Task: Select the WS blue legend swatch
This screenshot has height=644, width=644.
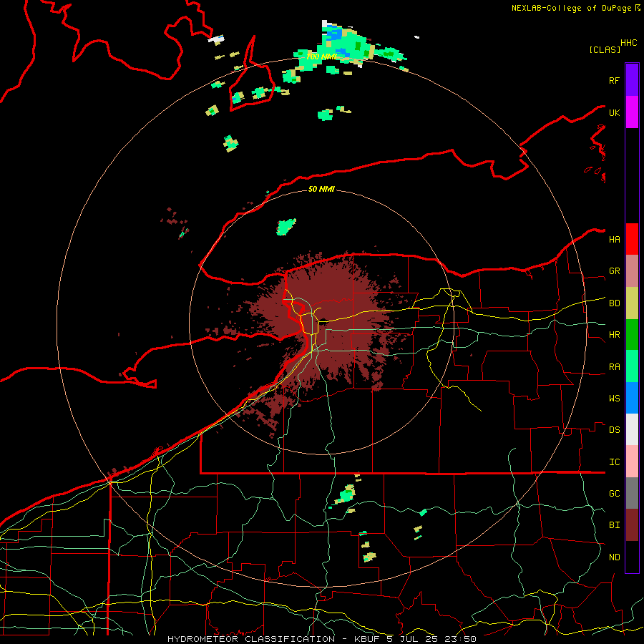Action: pos(632,398)
